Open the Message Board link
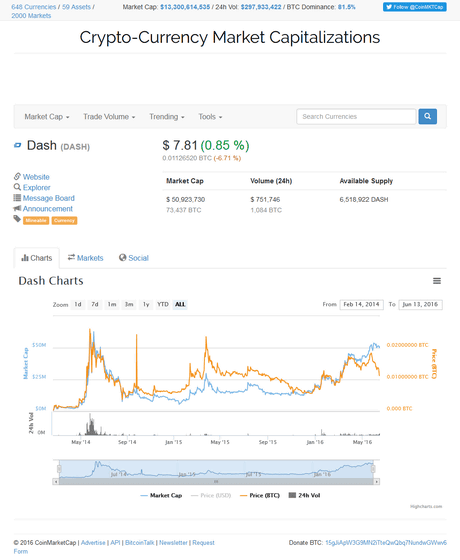The width and height of the screenshot is (460, 560). (49, 198)
